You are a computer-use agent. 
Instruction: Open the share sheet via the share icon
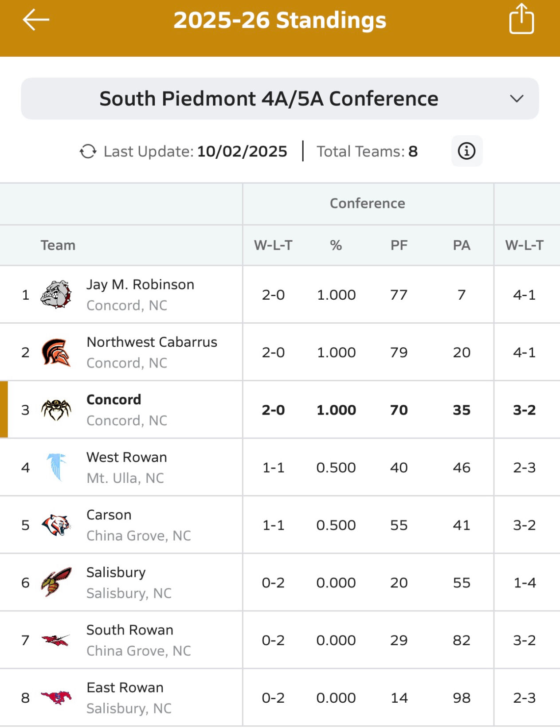522,20
